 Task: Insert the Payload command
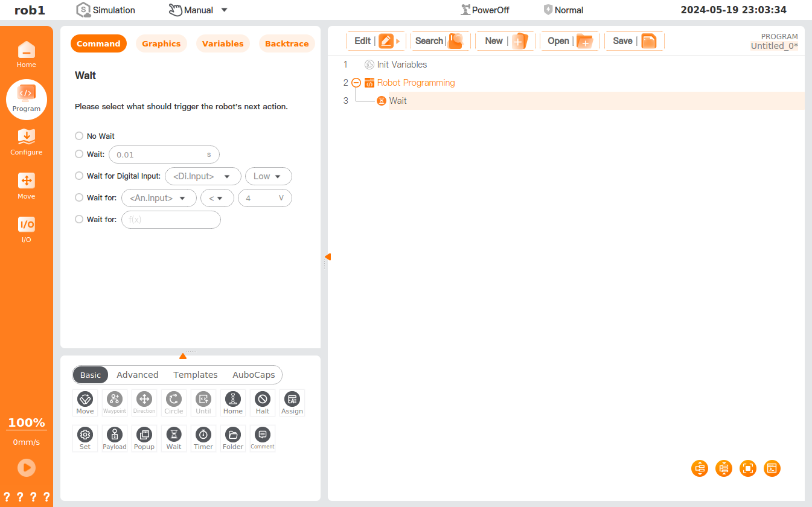(x=115, y=438)
